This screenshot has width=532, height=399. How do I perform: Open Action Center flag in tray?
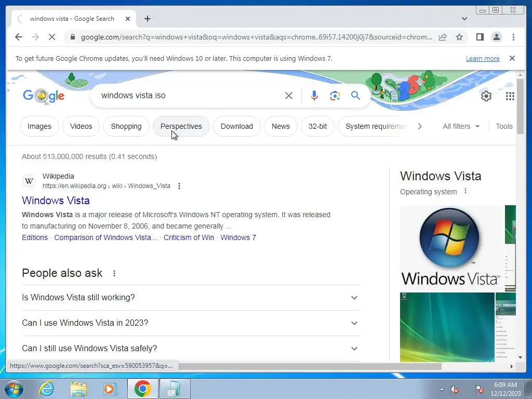tap(480, 389)
